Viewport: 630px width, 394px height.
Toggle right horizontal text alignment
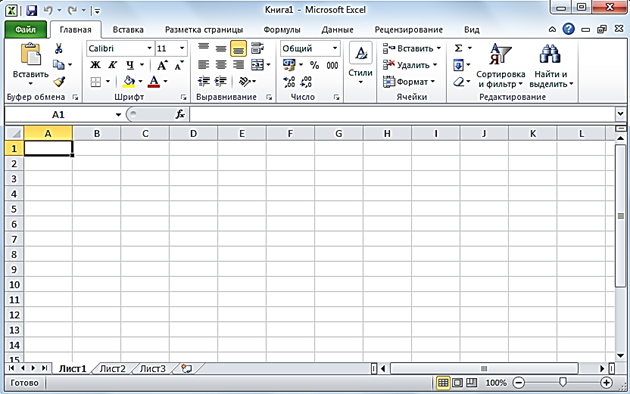click(x=238, y=65)
